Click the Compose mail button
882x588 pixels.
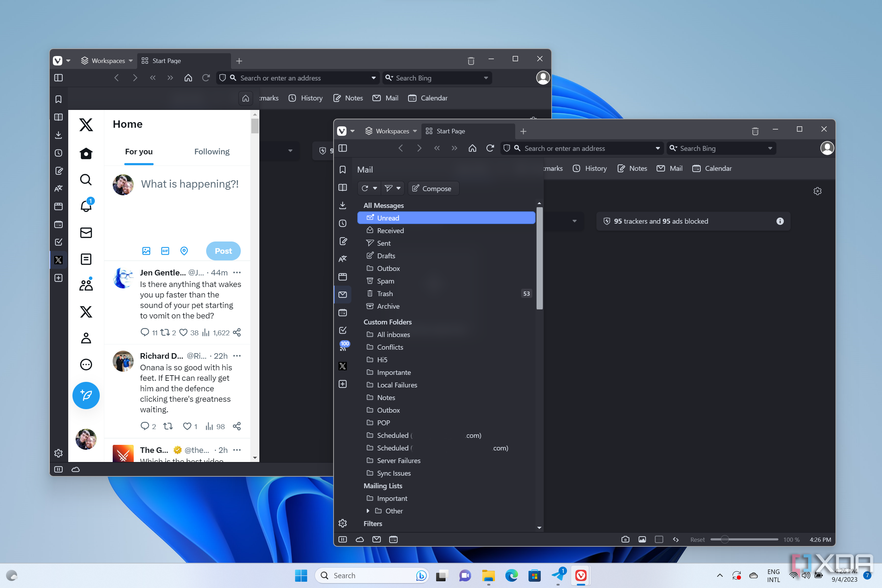[x=433, y=188]
